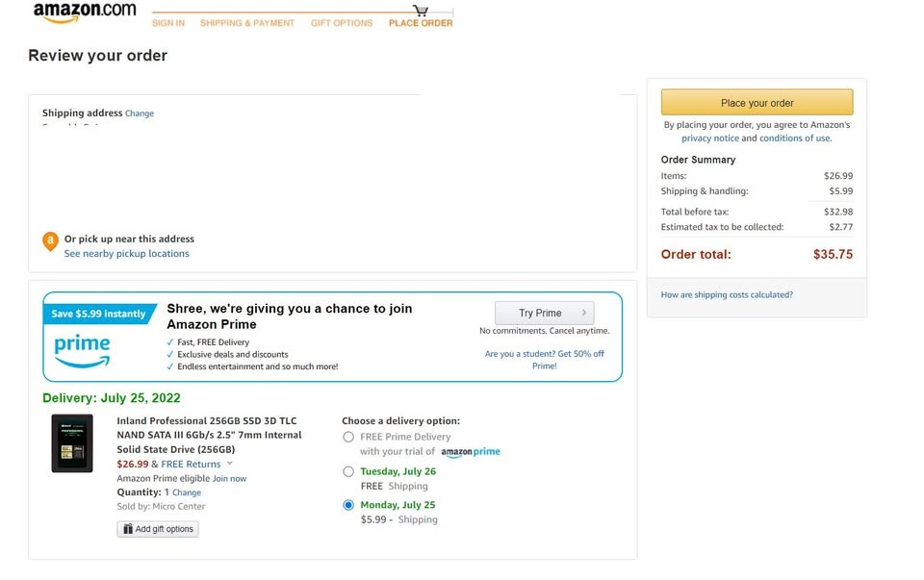Click the amazon prime logo in delivery options

(471, 452)
